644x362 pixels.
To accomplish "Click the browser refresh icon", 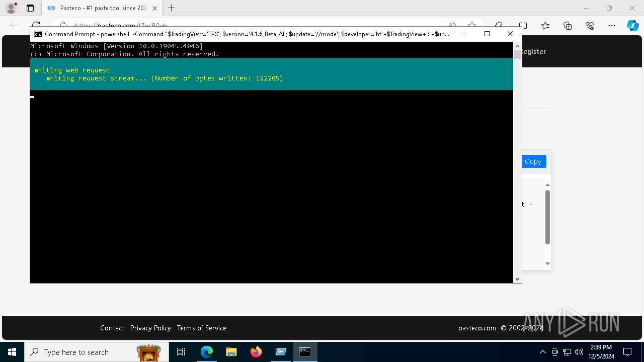I will (36, 25).
